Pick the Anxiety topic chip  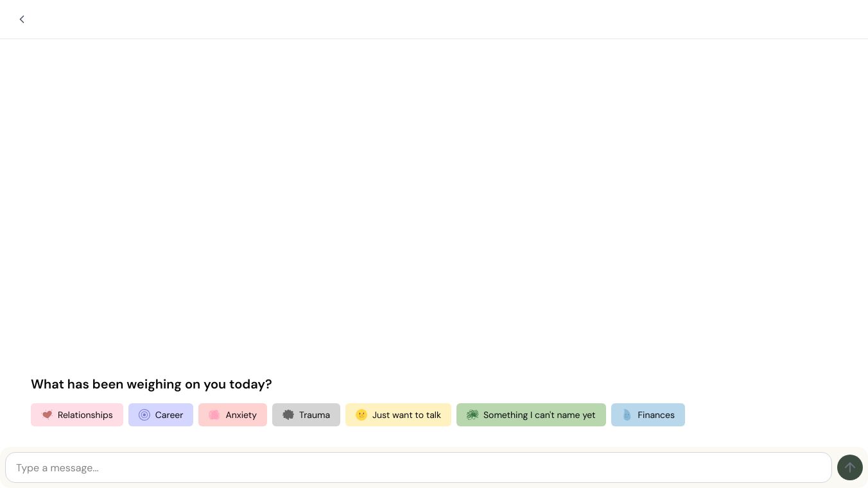pyautogui.click(x=232, y=415)
